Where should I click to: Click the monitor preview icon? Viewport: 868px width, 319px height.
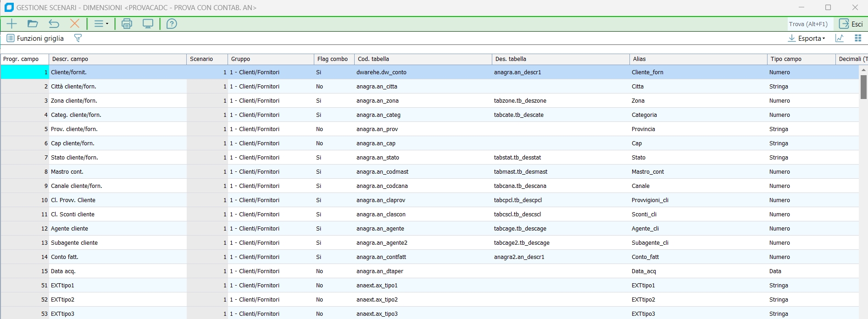click(148, 24)
